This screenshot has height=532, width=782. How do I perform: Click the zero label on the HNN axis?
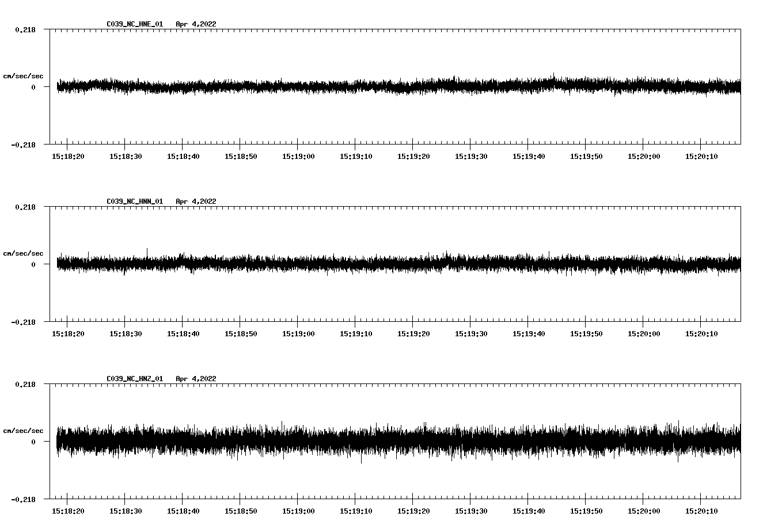point(33,265)
